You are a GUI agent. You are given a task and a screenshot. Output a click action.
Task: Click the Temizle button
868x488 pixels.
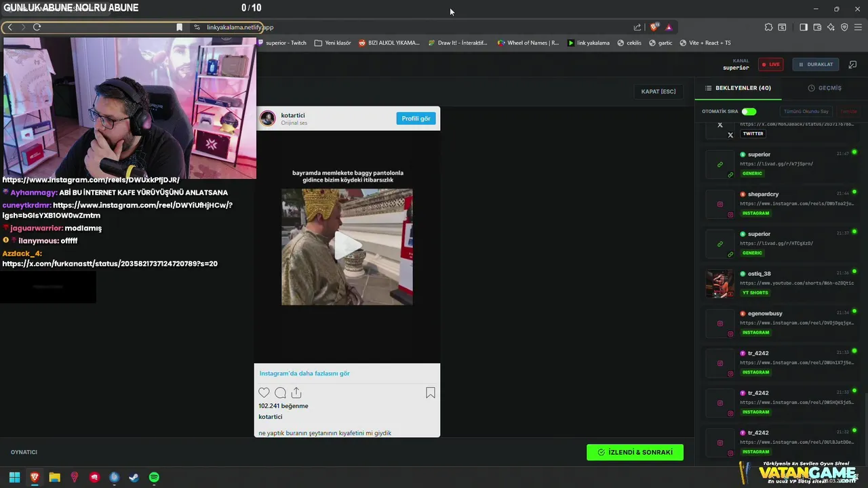(x=849, y=111)
